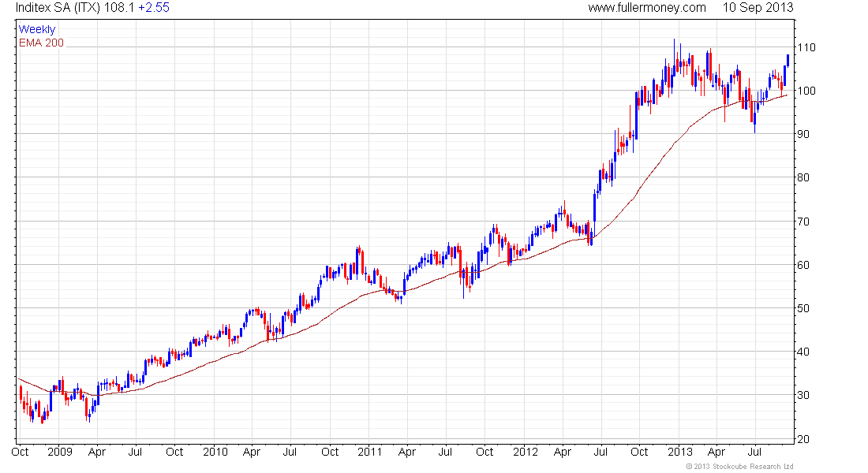This screenshot has width=868, height=473.
Task: Click the 2011 year label on time axis
Action: click(x=370, y=452)
